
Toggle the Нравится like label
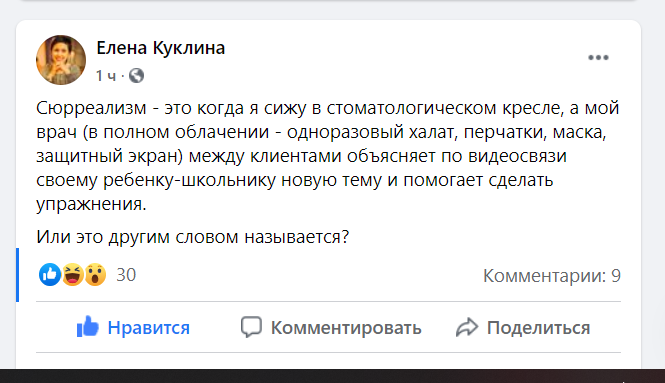point(148,328)
